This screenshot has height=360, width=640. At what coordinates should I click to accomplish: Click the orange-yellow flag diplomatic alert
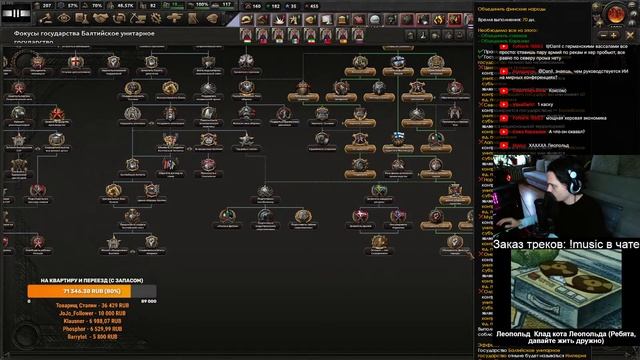(342, 36)
